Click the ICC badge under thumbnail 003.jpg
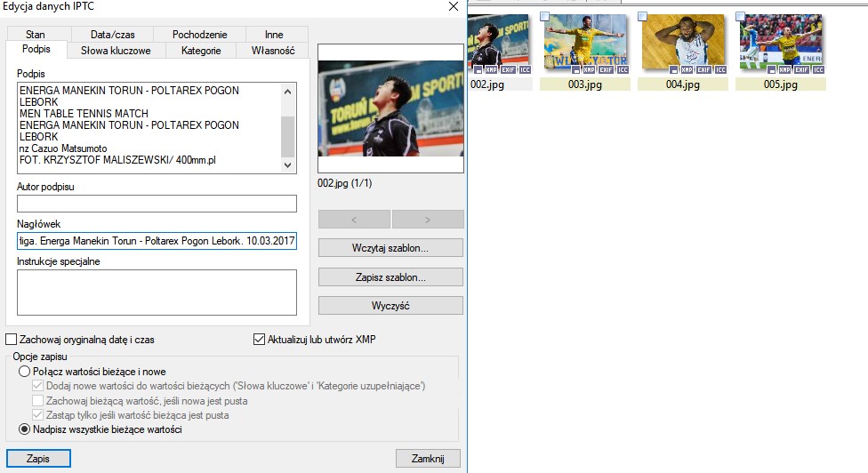The width and height of the screenshot is (868, 473). point(623,69)
